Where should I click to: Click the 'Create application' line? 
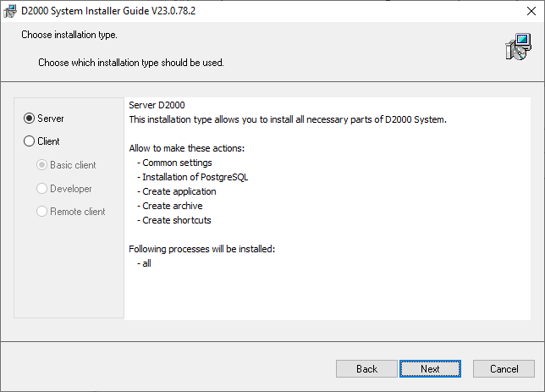pyautogui.click(x=179, y=191)
